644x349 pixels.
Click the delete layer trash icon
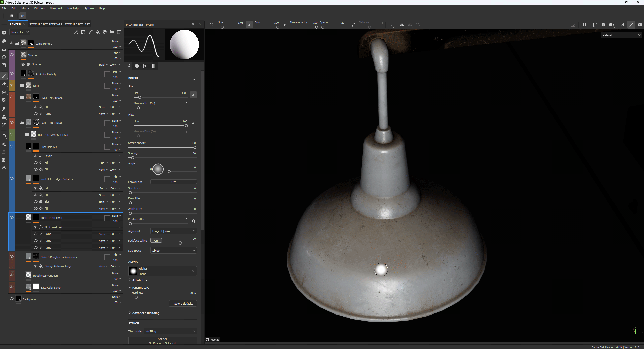point(119,32)
